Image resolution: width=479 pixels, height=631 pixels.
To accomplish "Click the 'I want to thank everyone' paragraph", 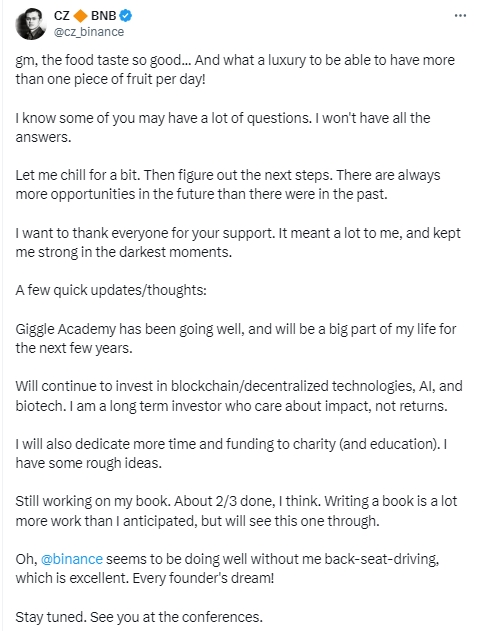I will (x=238, y=243).
